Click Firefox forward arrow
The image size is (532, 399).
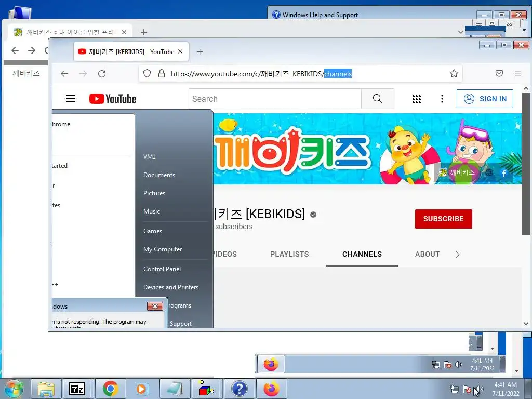coord(83,74)
